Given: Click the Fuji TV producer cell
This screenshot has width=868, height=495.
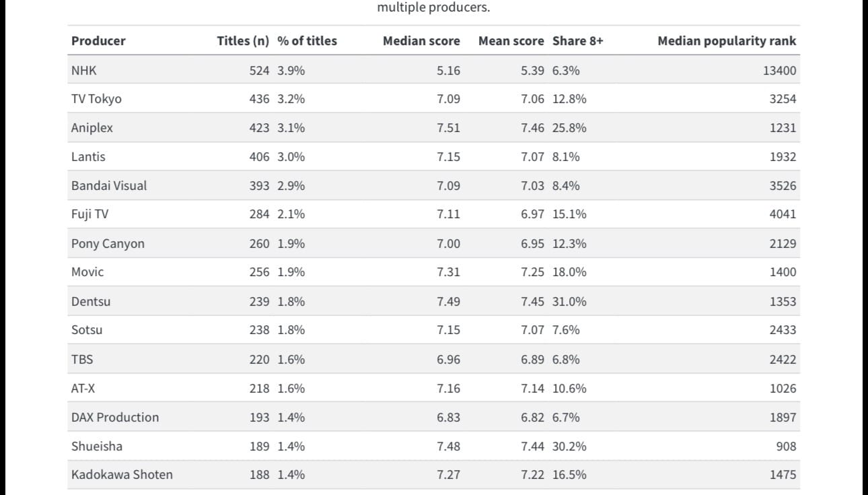Looking at the screenshot, I should [x=89, y=214].
